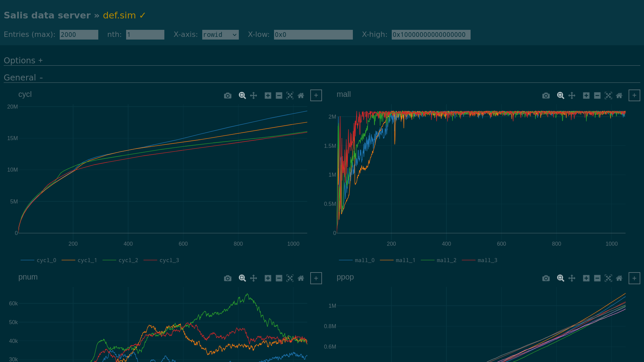Click the plus button beside the pnum plot
This screenshot has height=362, width=644.
[316, 278]
